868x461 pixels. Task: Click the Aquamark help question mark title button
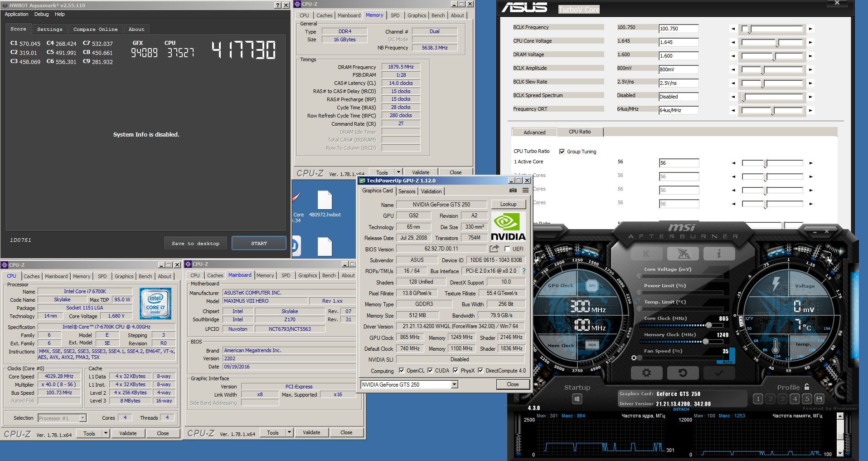coord(278,5)
